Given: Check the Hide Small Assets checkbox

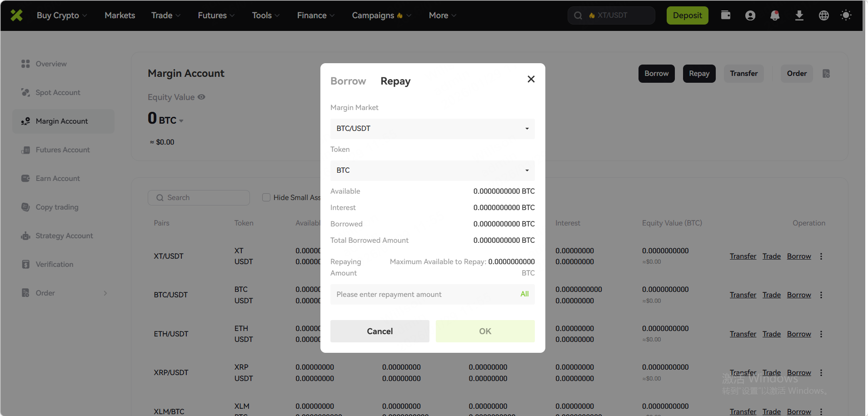Looking at the screenshot, I should point(266,197).
